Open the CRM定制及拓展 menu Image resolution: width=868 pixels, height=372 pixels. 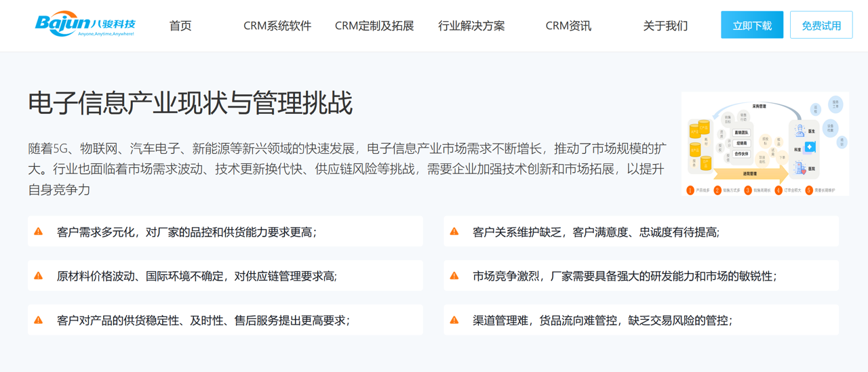point(374,26)
